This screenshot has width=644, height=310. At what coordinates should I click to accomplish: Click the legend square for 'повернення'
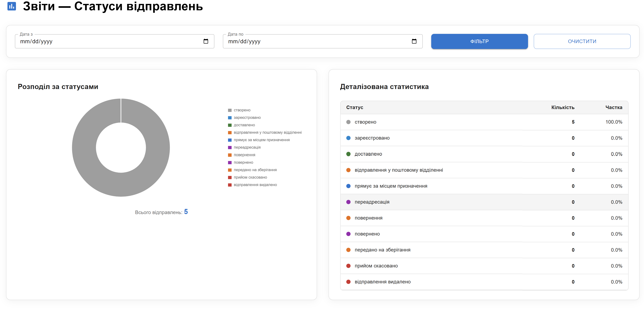tap(230, 155)
